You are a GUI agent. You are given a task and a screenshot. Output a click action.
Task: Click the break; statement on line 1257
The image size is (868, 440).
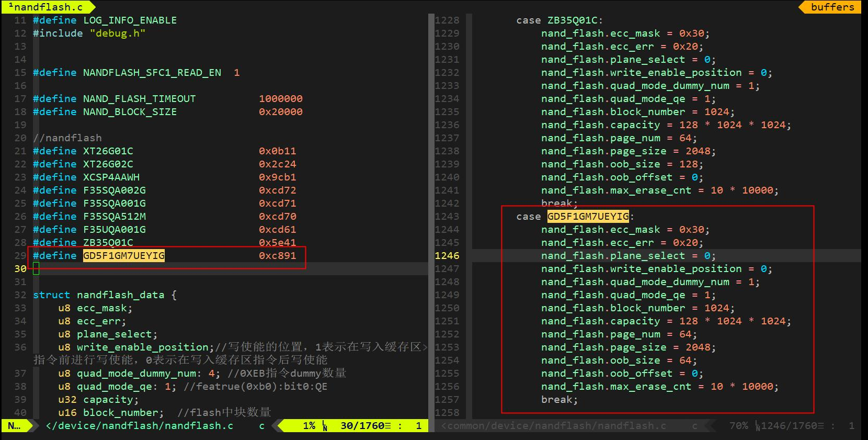pyautogui.click(x=559, y=400)
